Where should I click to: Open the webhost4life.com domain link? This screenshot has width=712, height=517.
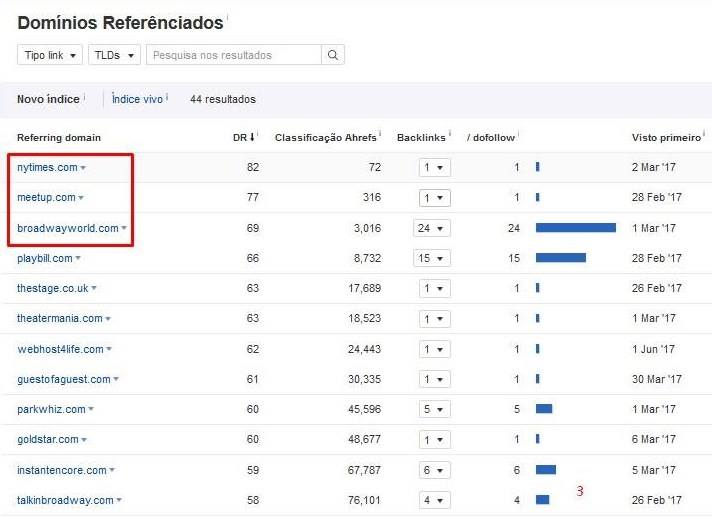point(60,349)
